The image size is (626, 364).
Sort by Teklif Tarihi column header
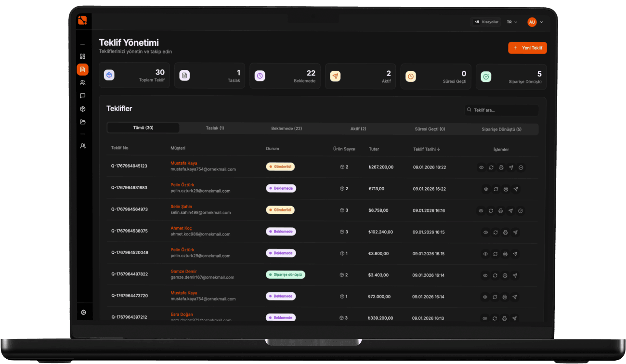(x=426, y=149)
